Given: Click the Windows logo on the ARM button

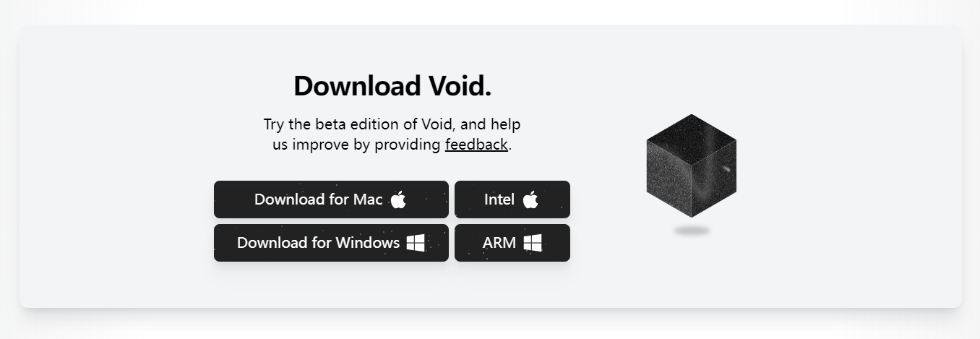Looking at the screenshot, I should pos(533,243).
